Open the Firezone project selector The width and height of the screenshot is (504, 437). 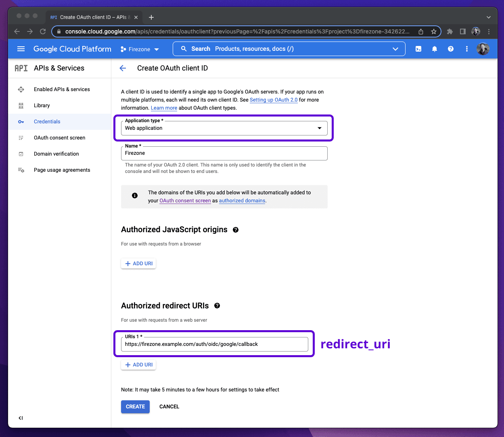click(x=139, y=49)
